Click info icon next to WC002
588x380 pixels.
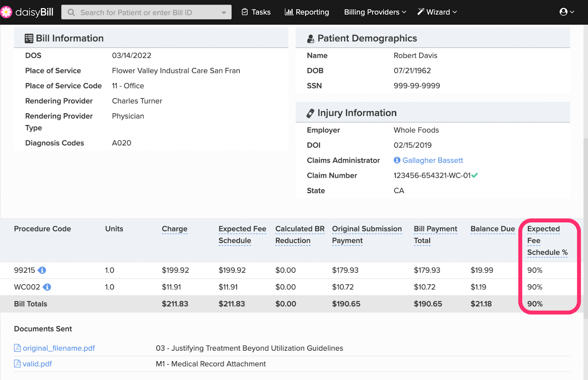click(x=47, y=287)
